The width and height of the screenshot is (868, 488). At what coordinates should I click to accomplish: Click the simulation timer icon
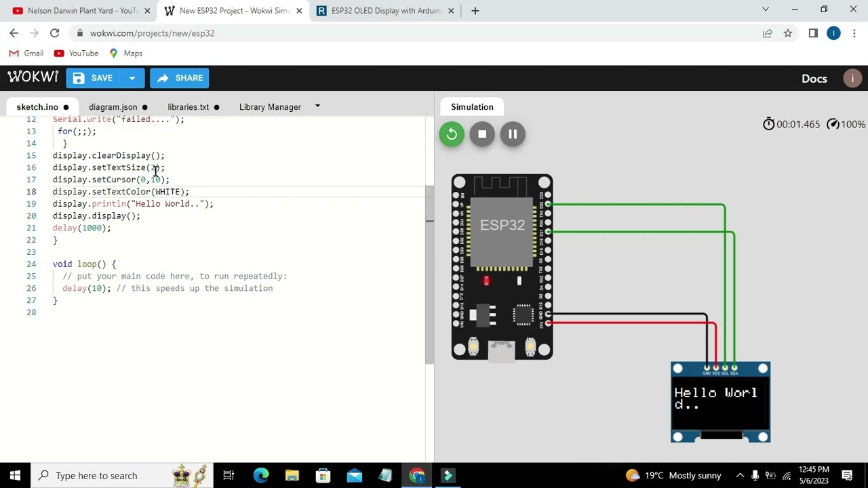tap(768, 124)
